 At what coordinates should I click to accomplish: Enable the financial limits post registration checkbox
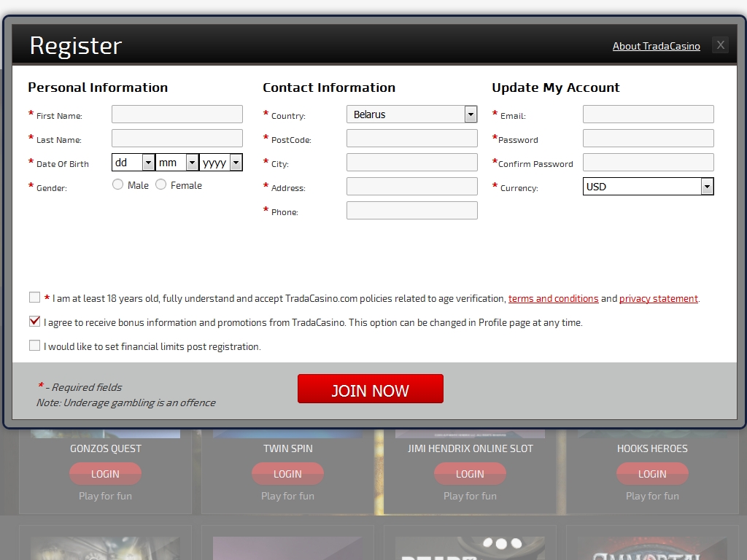[34, 346]
